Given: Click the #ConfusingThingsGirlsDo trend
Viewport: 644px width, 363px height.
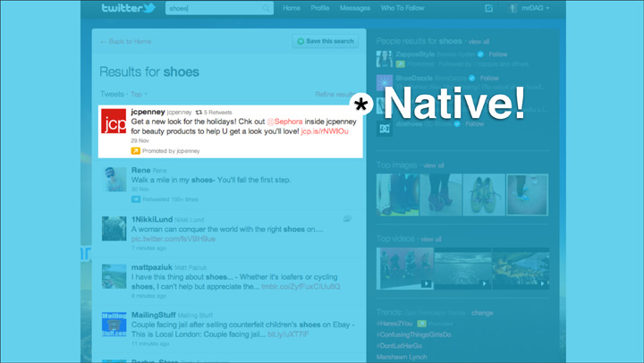Looking at the screenshot, I should (x=413, y=334).
